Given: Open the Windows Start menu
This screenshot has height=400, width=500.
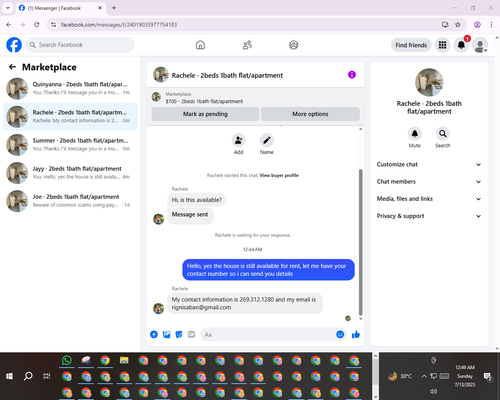Looking at the screenshot, I should coord(9,376).
